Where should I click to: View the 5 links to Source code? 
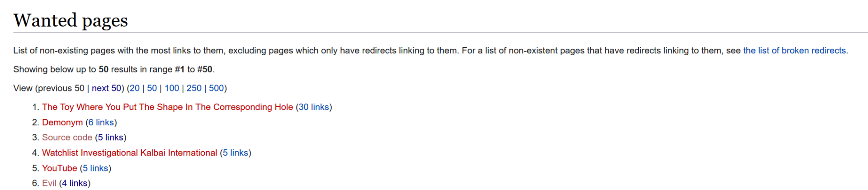pos(111,138)
